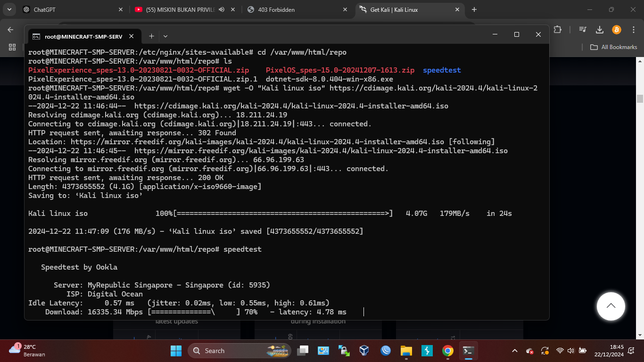Image resolution: width=644 pixels, height=362 pixels.
Task: Open Task View from the taskbar
Action: click(303, 351)
